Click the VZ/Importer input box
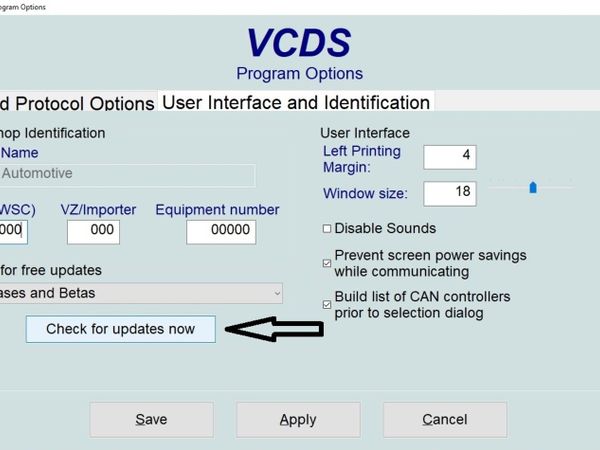Screen dimensions: 600x450 coord(93,231)
